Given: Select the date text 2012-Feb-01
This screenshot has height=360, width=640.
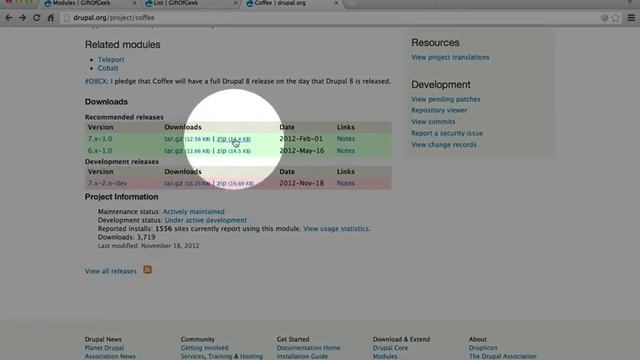Looking at the screenshot, I should (301, 139).
